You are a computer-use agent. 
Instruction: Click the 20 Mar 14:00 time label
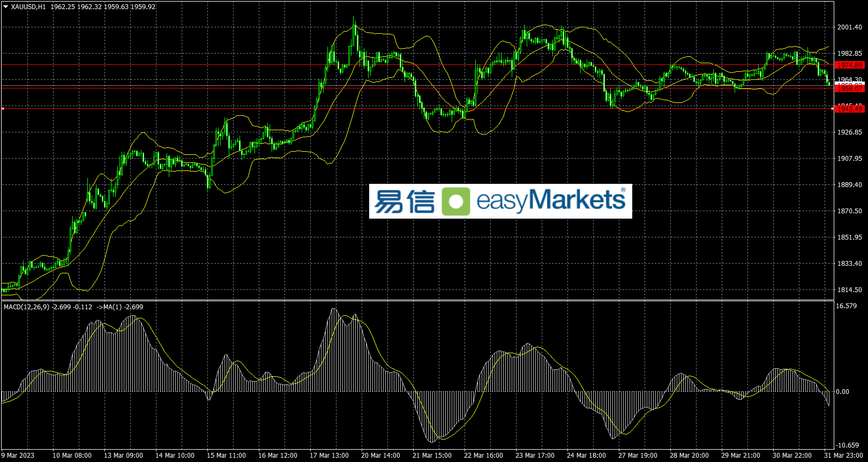coord(380,456)
